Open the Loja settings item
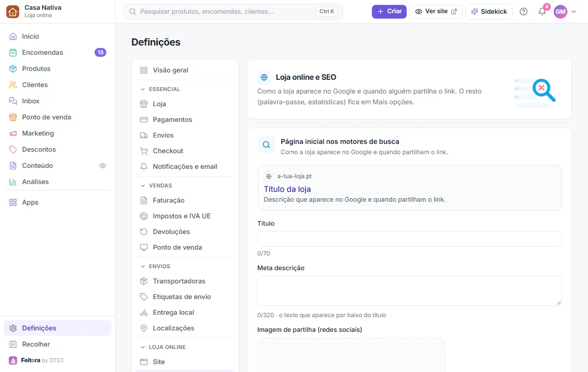This screenshot has width=588, height=372. (x=185, y=104)
